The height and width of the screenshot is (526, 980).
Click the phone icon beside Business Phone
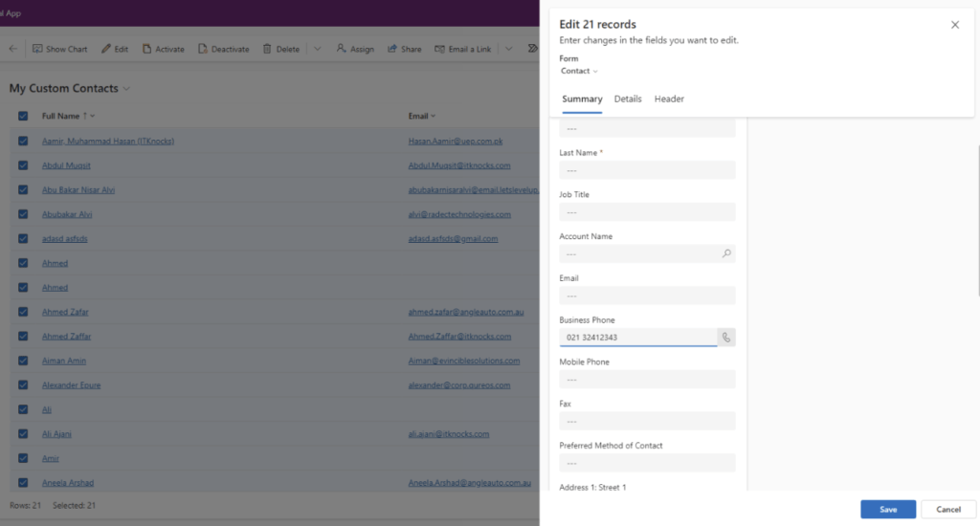726,338
